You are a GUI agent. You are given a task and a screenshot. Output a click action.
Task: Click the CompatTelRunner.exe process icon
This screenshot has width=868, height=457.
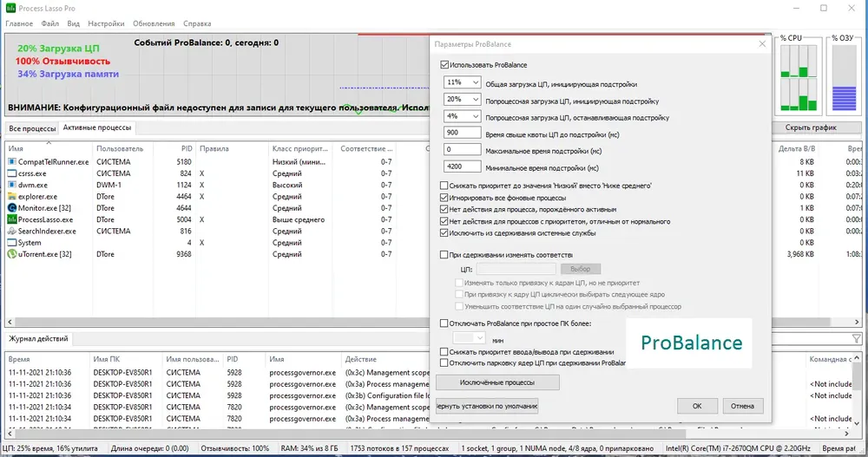click(11, 162)
